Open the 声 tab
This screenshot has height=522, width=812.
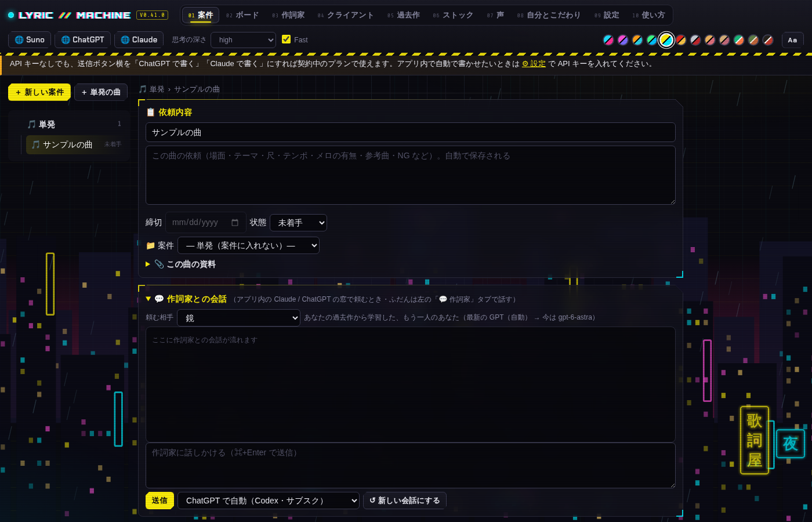pos(495,15)
